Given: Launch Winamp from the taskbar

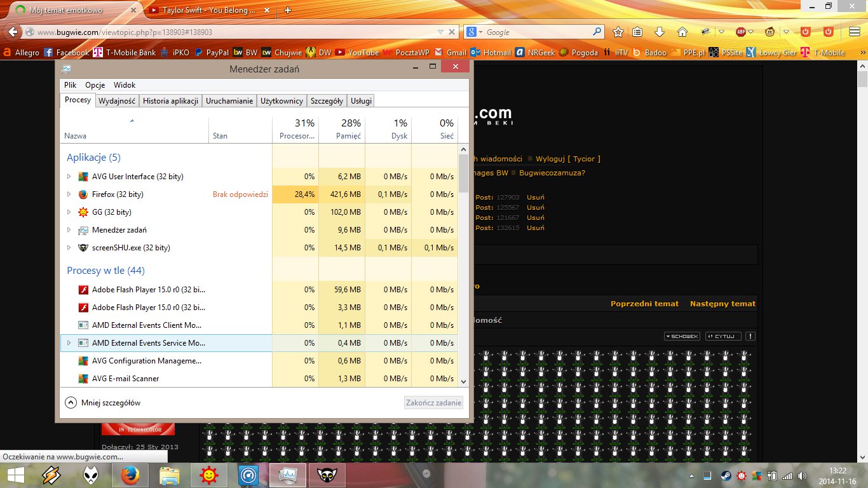Looking at the screenshot, I should pyautogui.click(x=52, y=475).
